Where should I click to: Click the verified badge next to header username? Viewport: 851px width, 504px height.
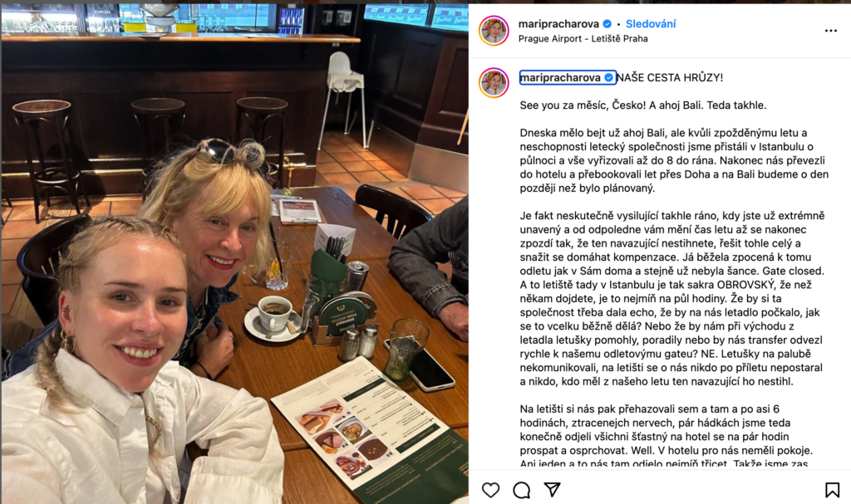click(608, 24)
